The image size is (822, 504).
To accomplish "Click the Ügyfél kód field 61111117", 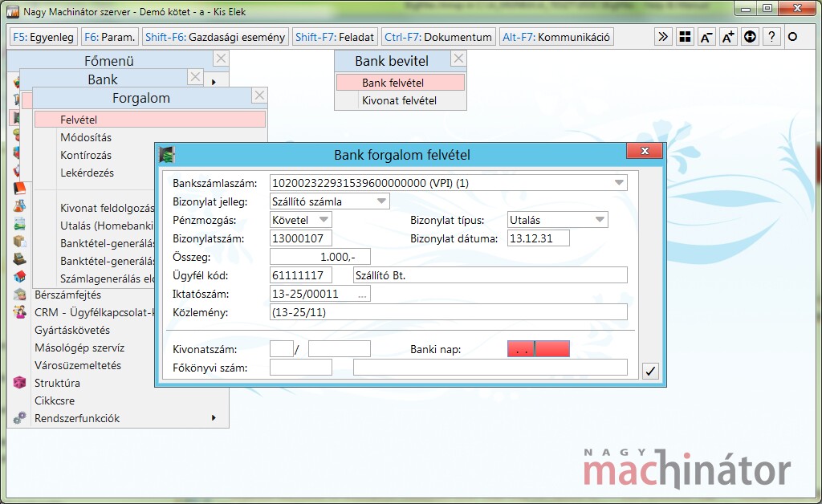I will point(301,275).
